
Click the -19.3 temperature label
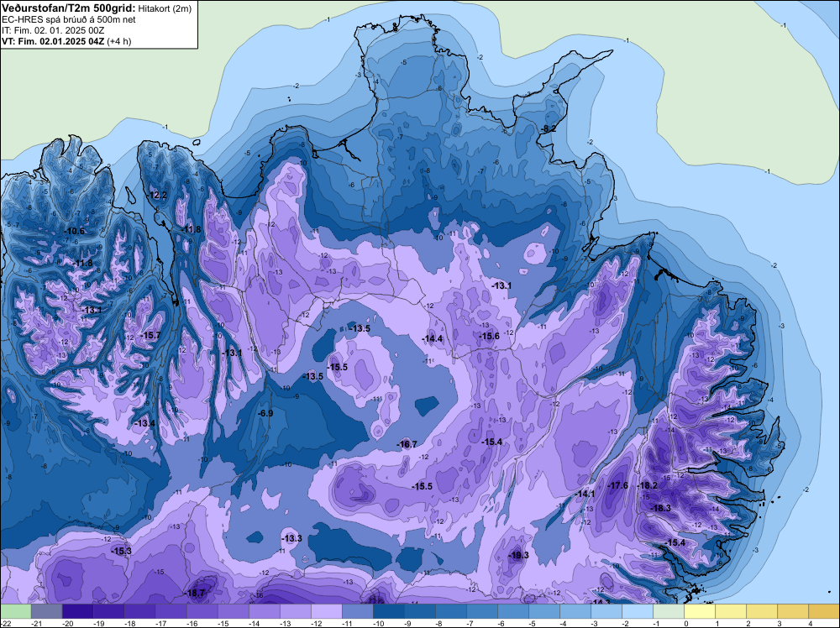click(518, 555)
